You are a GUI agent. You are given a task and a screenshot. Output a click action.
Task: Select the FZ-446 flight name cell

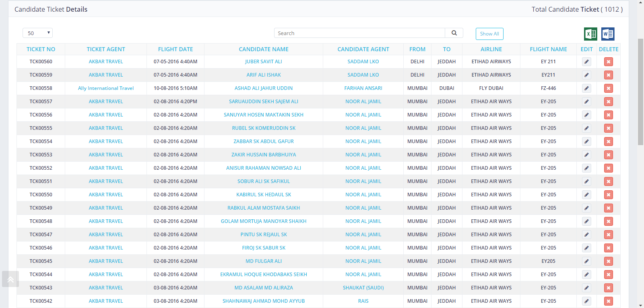(548, 88)
